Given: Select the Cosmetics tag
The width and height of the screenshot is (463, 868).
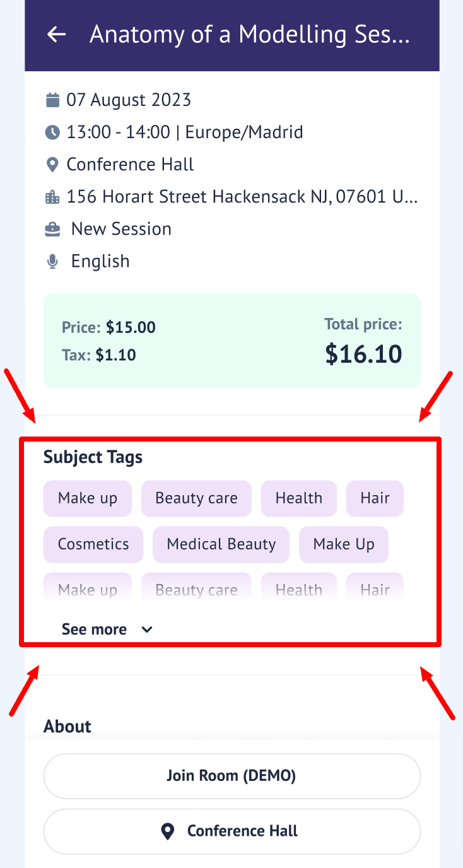Looking at the screenshot, I should [x=93, y=544].
